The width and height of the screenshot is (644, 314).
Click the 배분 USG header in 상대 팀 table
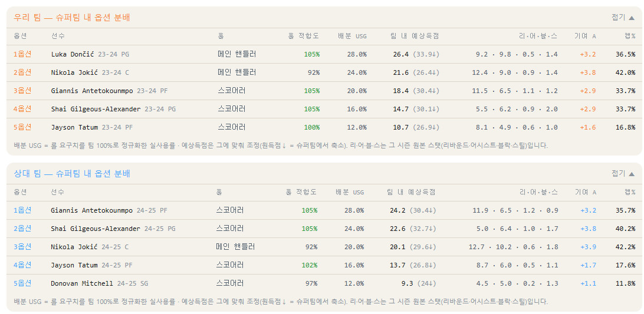tap(350, 192)
